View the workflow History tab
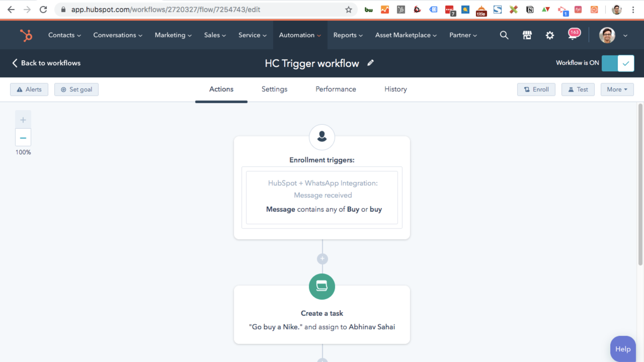 coord(395,89)
